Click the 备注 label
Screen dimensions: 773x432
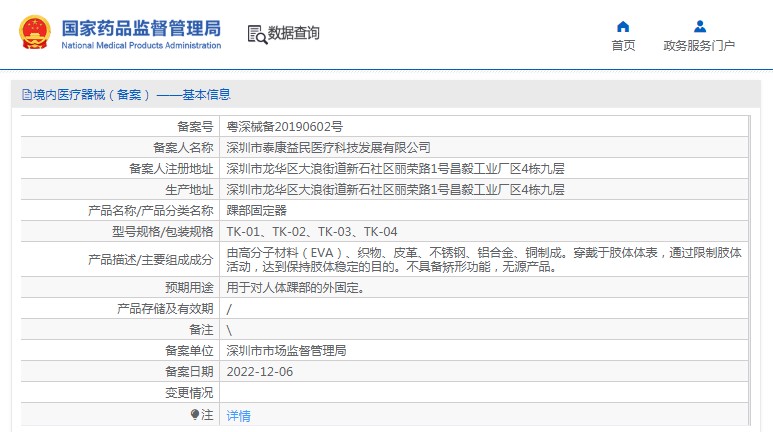tap(201, 329)
